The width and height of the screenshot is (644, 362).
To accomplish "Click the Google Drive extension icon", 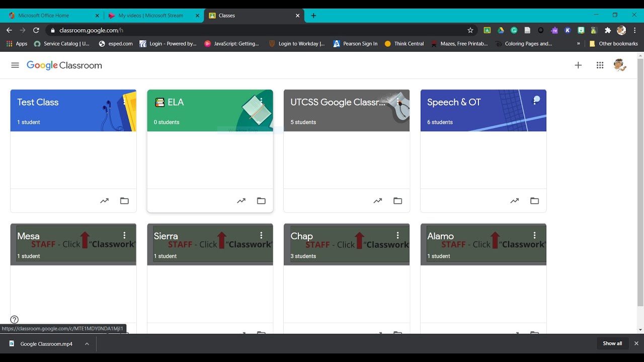I will click(501, 30).
